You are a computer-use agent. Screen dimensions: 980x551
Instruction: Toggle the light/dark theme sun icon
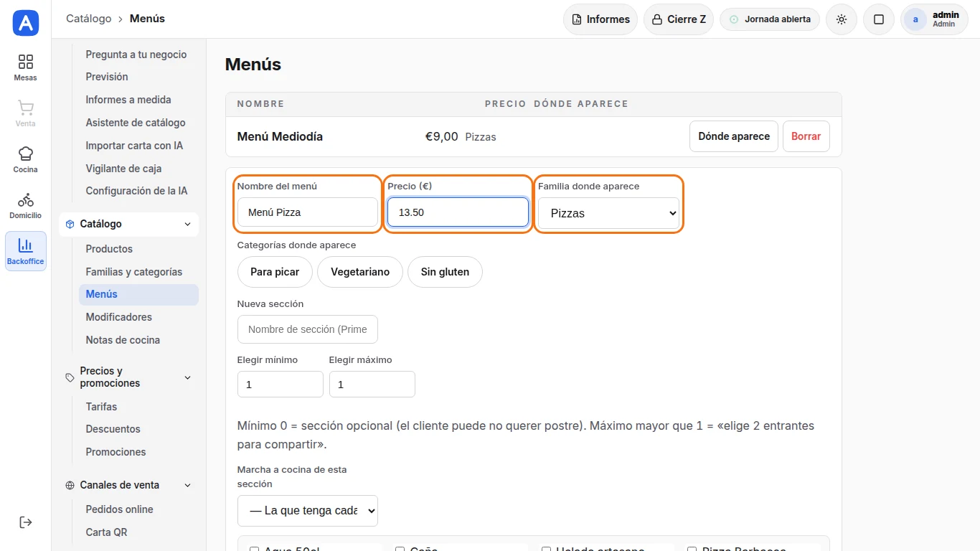[842, 19]
